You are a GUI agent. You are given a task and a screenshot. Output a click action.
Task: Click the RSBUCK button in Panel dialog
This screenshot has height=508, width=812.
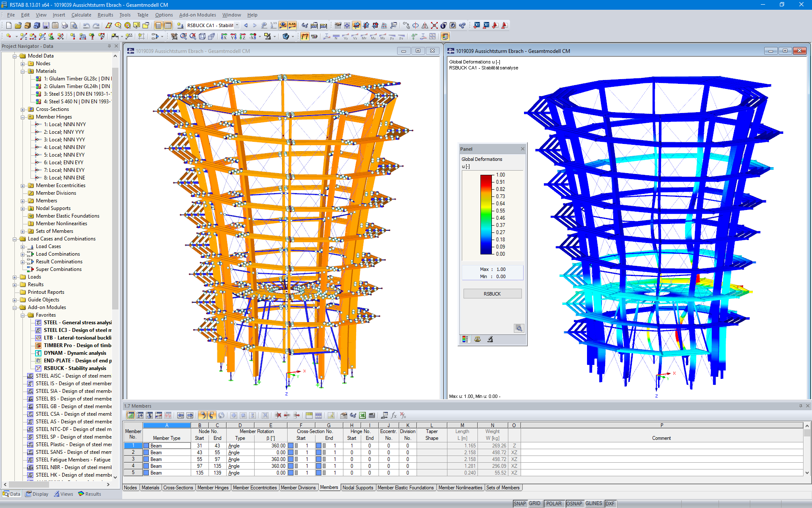492,293
